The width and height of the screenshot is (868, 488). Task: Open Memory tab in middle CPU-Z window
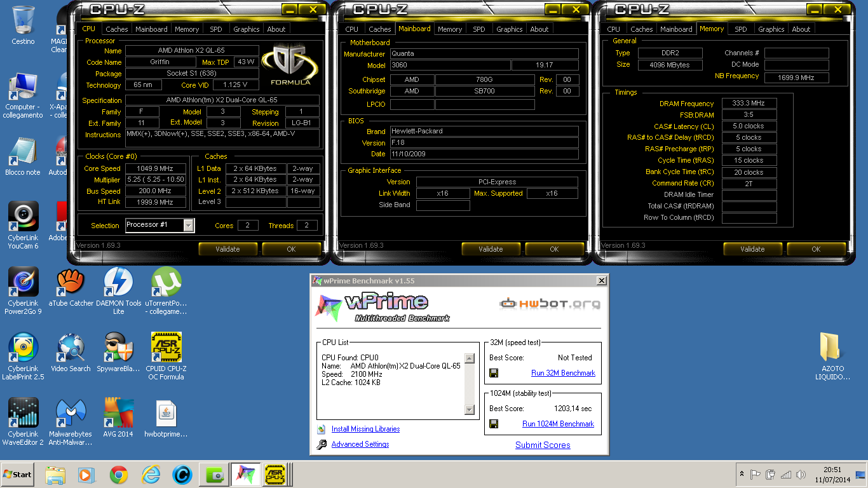(x=450, y=29)
